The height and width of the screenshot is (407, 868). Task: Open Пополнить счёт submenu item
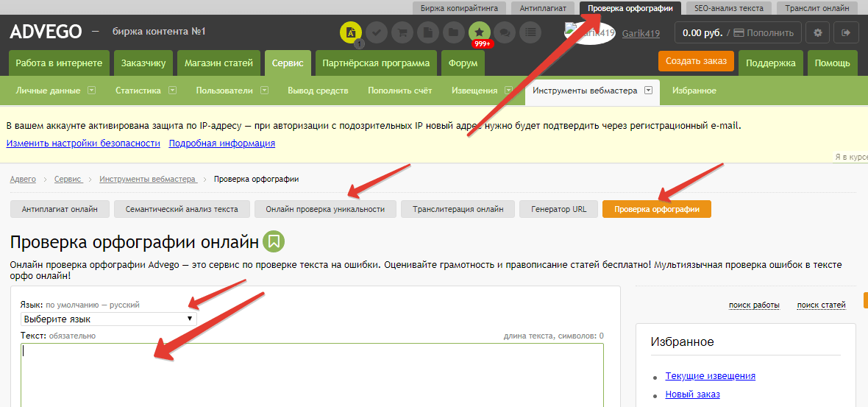pyautogui.click(x=399, y=91)
